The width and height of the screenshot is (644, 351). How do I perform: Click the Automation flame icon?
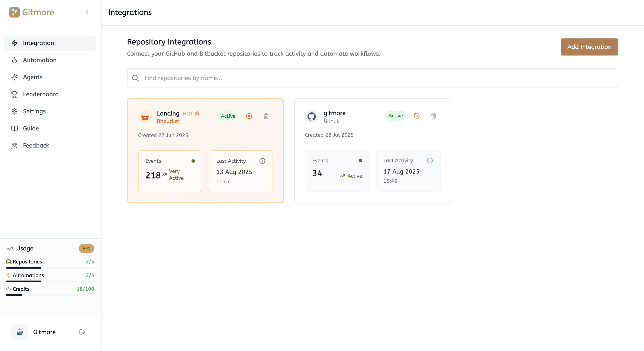(x=15, y=60)
